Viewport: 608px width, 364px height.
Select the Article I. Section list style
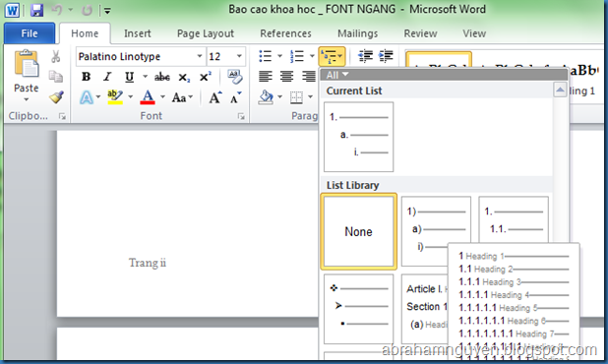click(x=424, y=309)
